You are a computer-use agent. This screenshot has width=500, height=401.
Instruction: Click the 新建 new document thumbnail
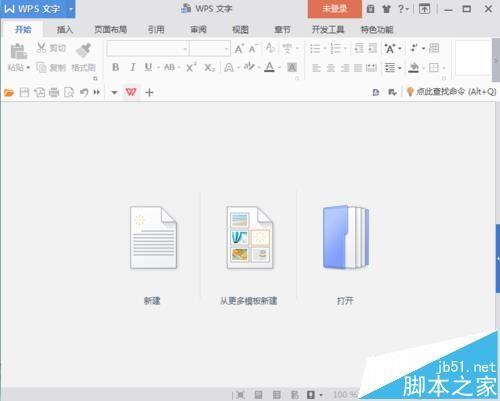[153, 237]
